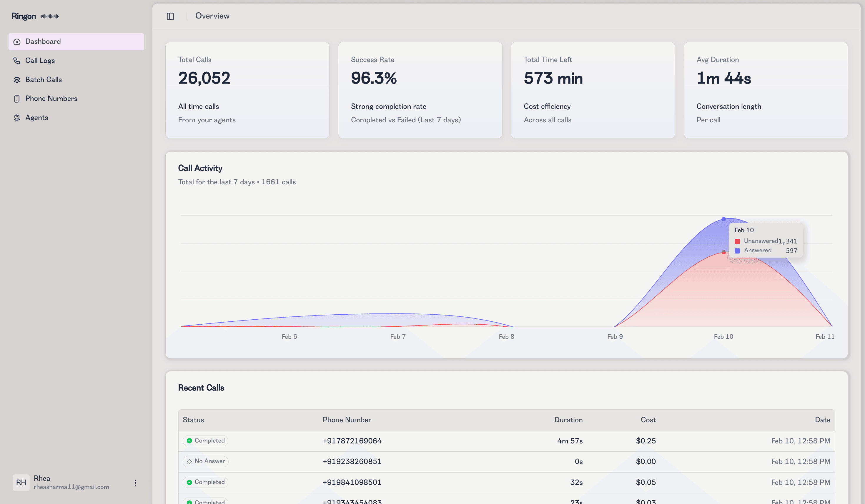Image resolution: width=865 pixels, height=504 pixels.
Task: Click the blue Answered legend swatch
Action: click(x=737, y=251)
